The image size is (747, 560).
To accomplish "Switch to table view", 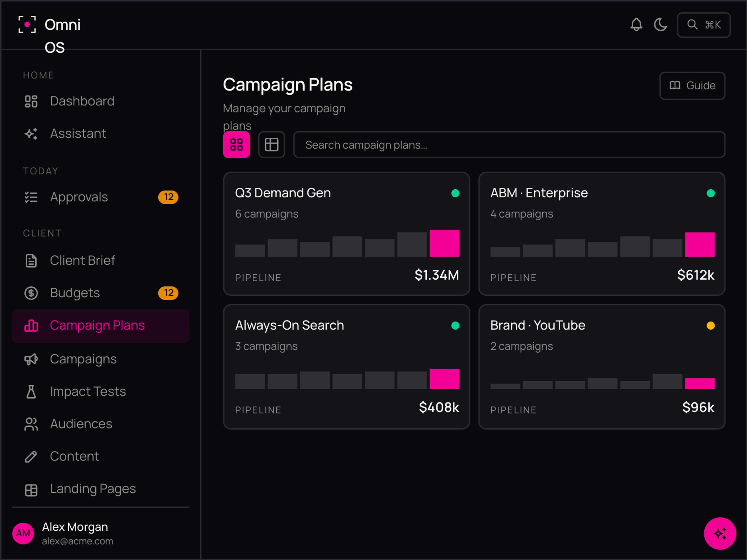I will click(x=272, y=145).
